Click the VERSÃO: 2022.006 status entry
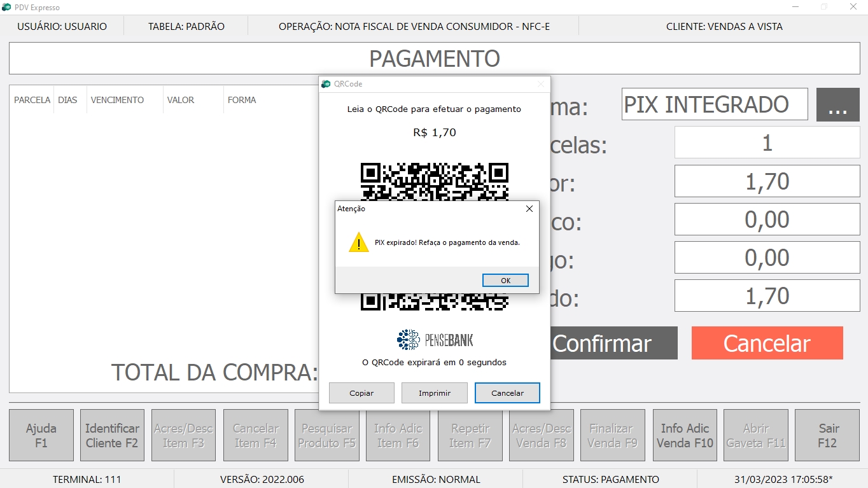This screenshot has width=868, height=488. tap(262, 479)
